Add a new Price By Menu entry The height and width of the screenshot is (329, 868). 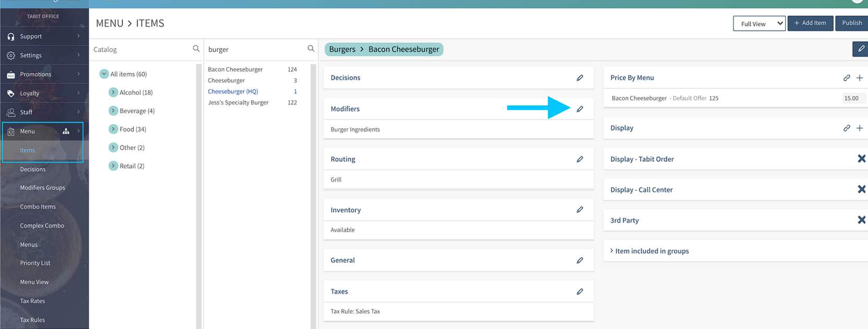coord(860,78)
